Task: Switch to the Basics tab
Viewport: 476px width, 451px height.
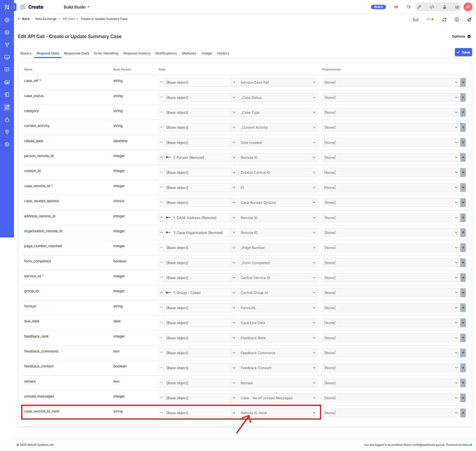Action: tap(26, 53)
